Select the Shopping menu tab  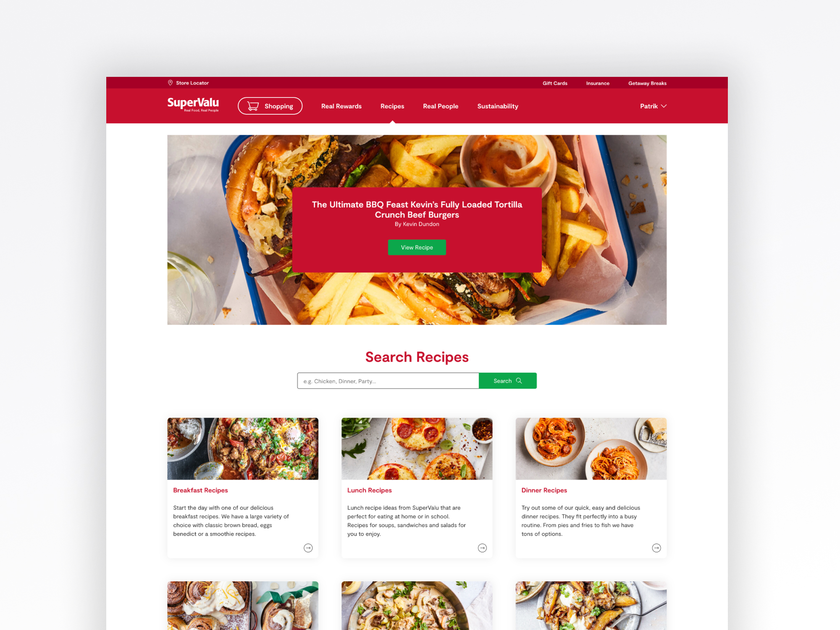coord(270,106)
